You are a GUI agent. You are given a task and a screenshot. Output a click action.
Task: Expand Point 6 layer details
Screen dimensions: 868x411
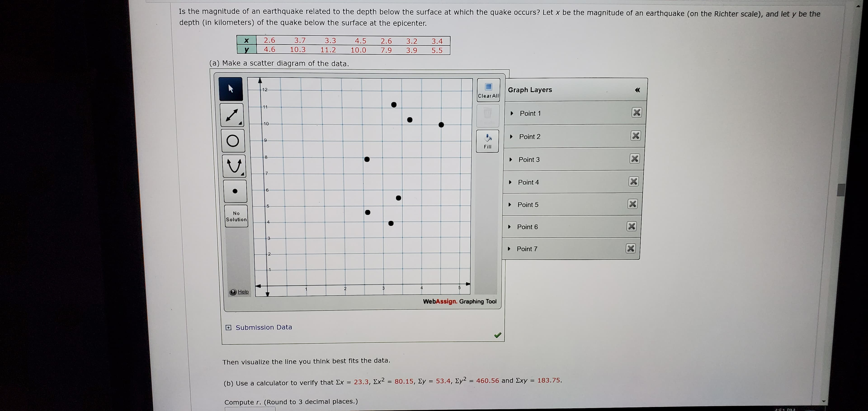coord(509,227)
